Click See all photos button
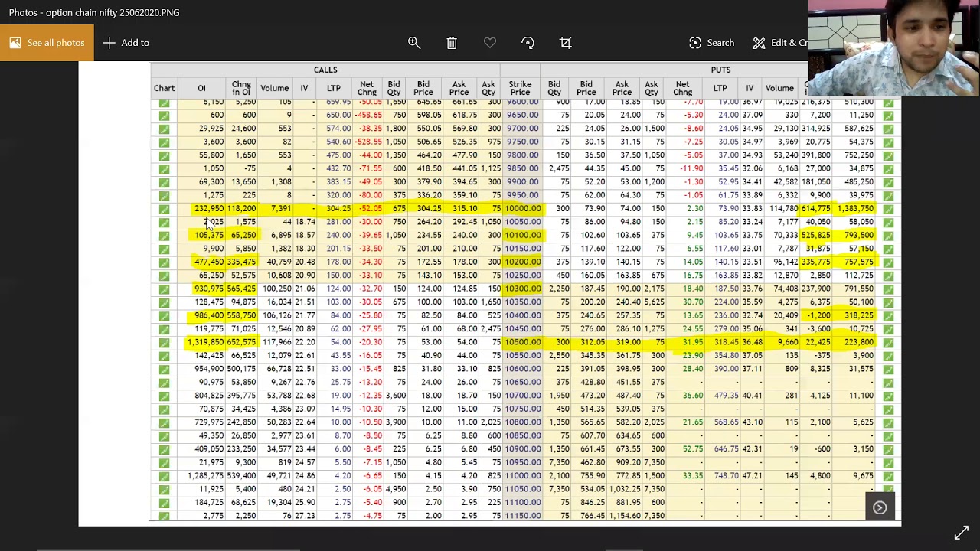This screenshot has height=551, width=980. pyautogui.click(x=47, y=43)
